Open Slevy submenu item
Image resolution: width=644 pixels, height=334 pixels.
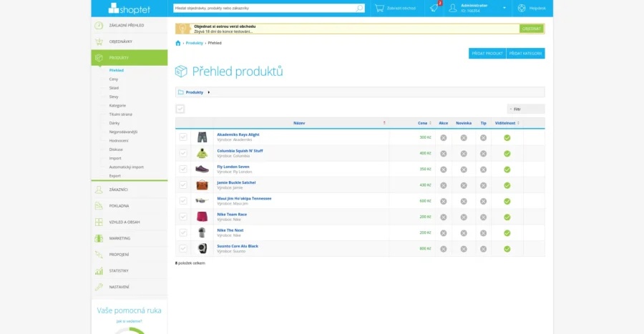click(x=114, y=97)
